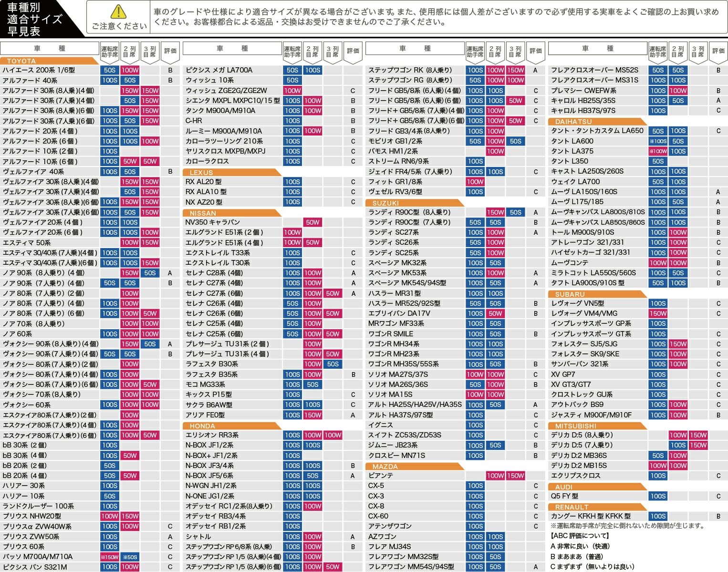The width and height of the screenshot is (728, 572).
Task: Click ※100W cell in タント LA375 row
Action: click(x=658, y=151)
